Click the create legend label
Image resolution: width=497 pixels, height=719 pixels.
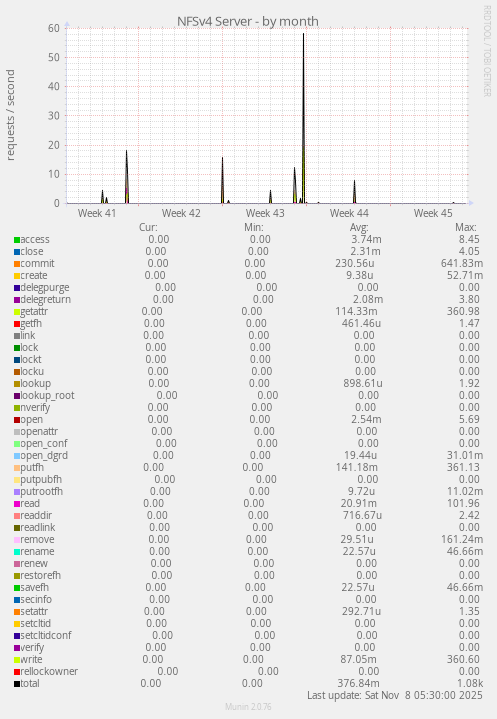(34, 275)
